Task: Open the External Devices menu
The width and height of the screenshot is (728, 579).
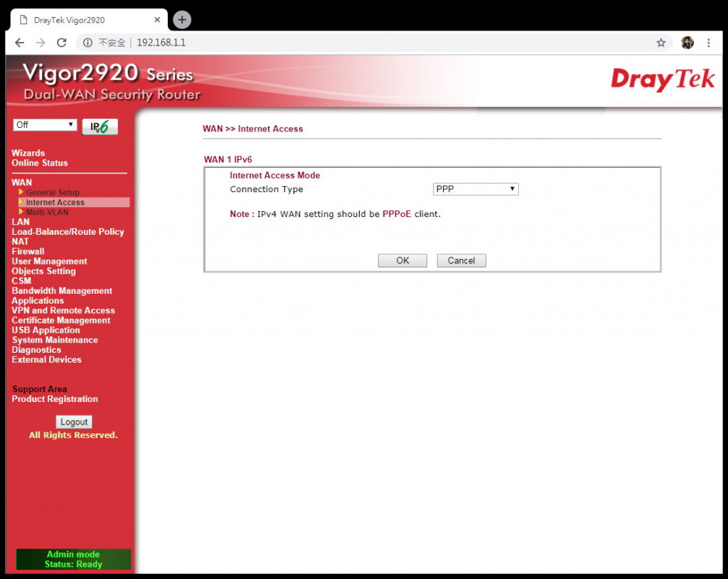Action: [x=46, y=359]
